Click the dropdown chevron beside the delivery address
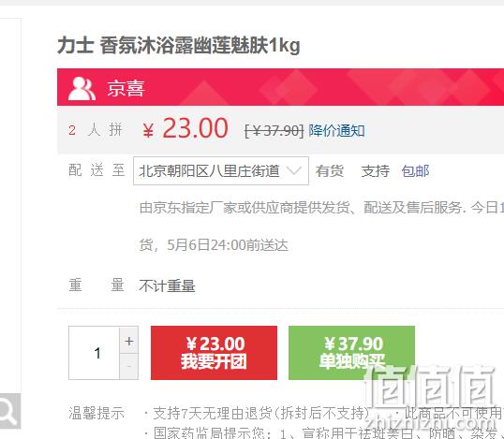This screenshot has width=504, height=439. click(x=294, y=170)
